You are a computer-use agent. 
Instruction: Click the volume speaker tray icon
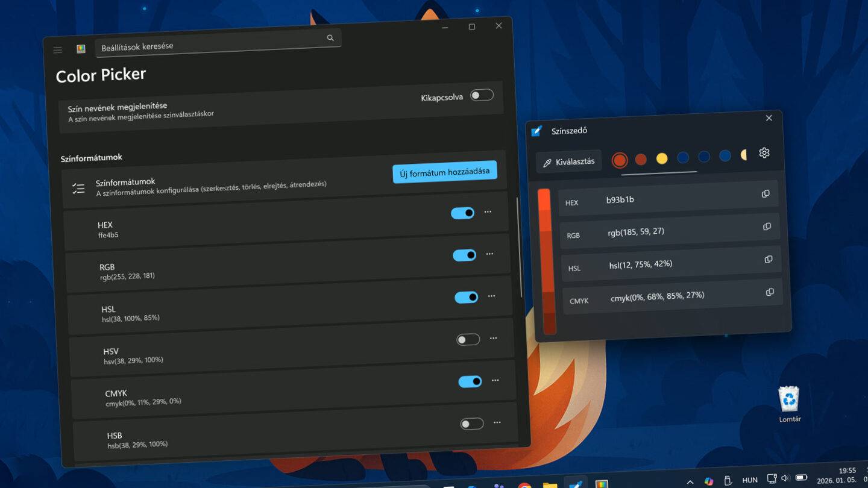[x=785, y=479]
